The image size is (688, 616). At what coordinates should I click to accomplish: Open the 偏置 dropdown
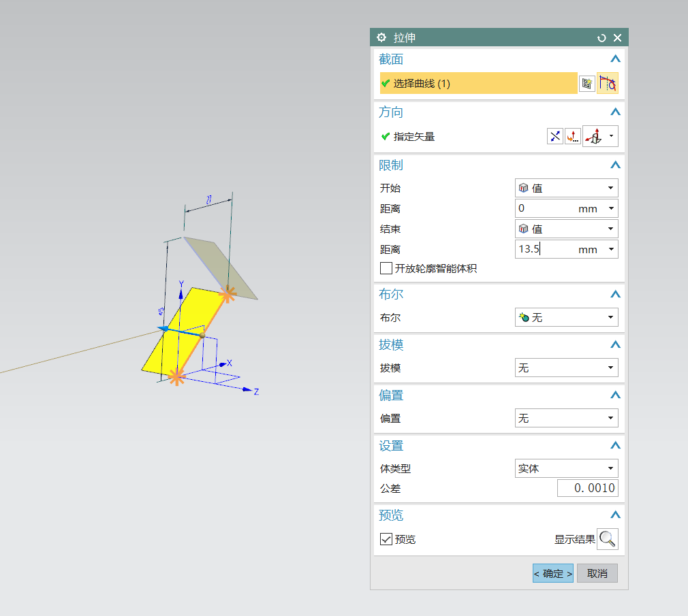coord(567,418)
